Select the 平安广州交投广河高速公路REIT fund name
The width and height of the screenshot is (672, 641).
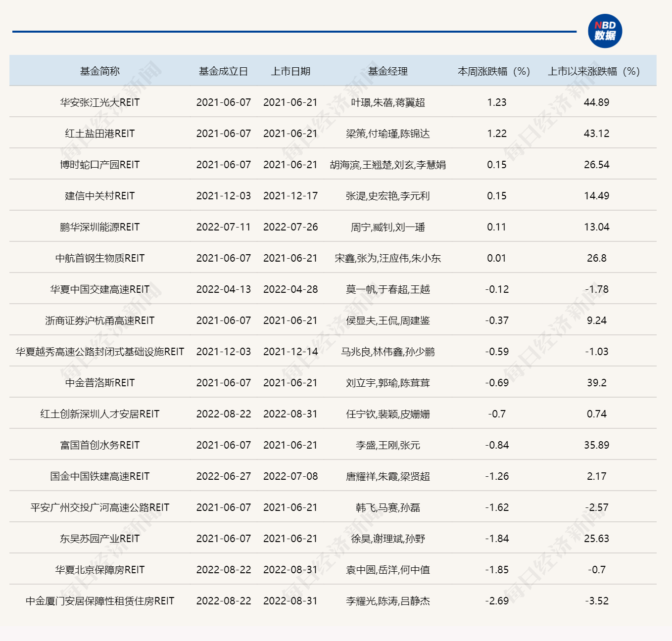pos(100,507)
